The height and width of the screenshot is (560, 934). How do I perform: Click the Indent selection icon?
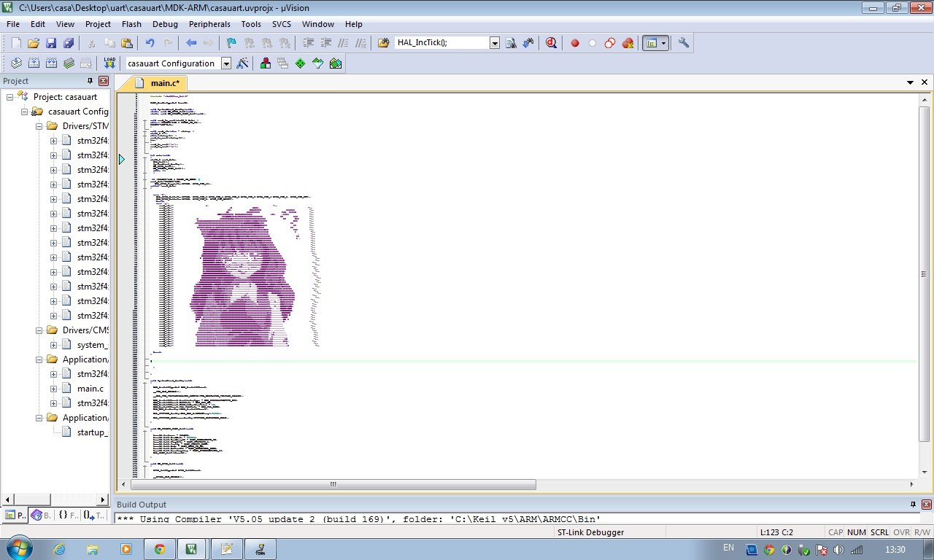308,43
